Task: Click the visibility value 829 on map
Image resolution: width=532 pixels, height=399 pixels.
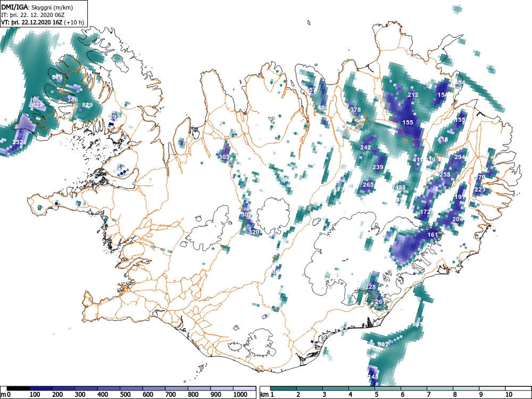Action: (x=87, y=105)
